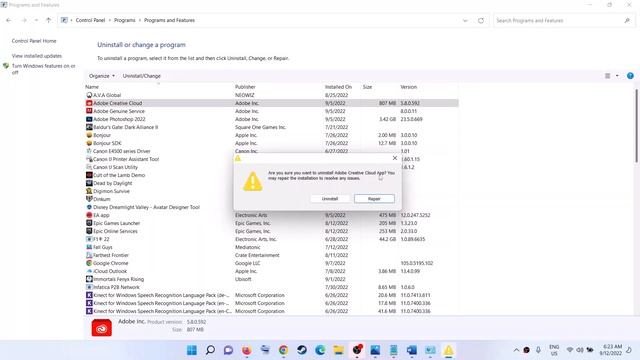Select the Adobe Genuine Service row
Viewport: 640px width, 360px height.
(271, 111)
